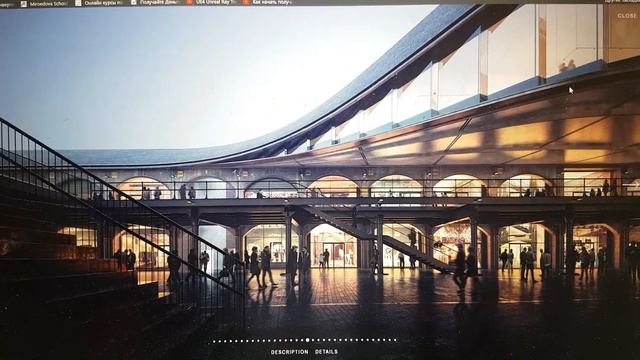This screenshot has width=640, height=360.
Task: Expand the other bookmarks folder
Action: pos(622,1)
